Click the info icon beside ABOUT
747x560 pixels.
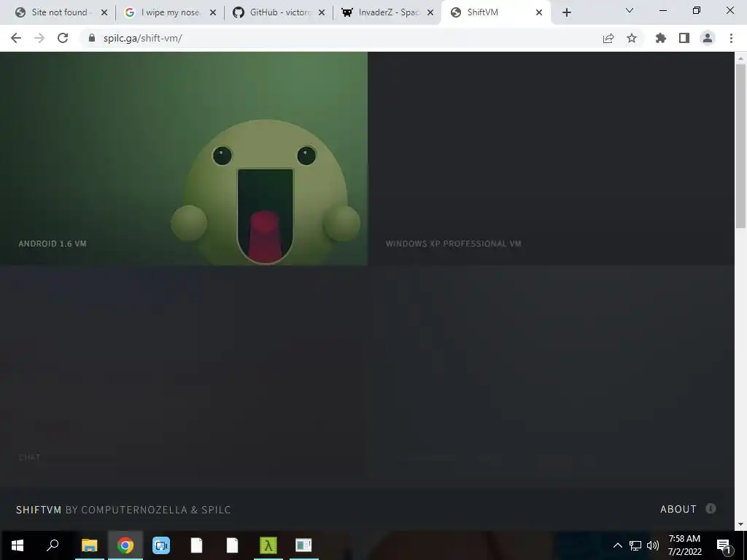pos(711,508)
